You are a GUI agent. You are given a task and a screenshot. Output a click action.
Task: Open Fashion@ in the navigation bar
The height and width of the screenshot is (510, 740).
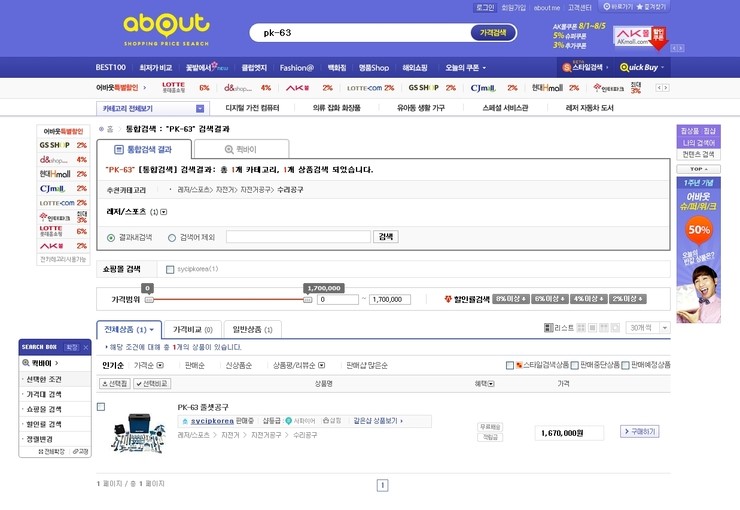pyautogui.click(x=296, y=68)
